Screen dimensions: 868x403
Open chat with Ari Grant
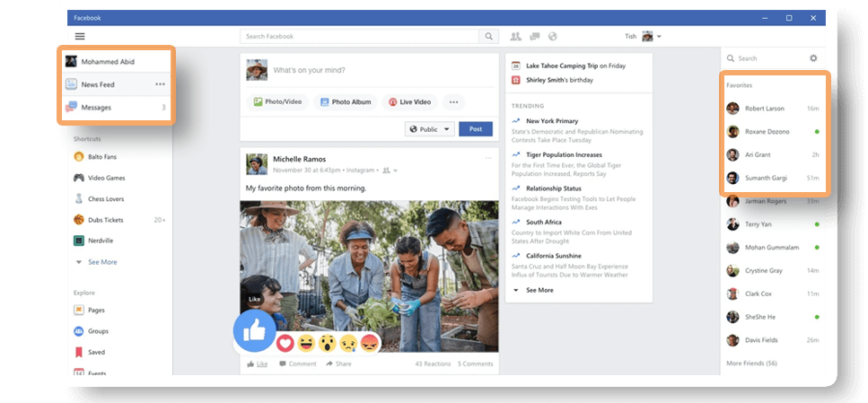point(773,155)
